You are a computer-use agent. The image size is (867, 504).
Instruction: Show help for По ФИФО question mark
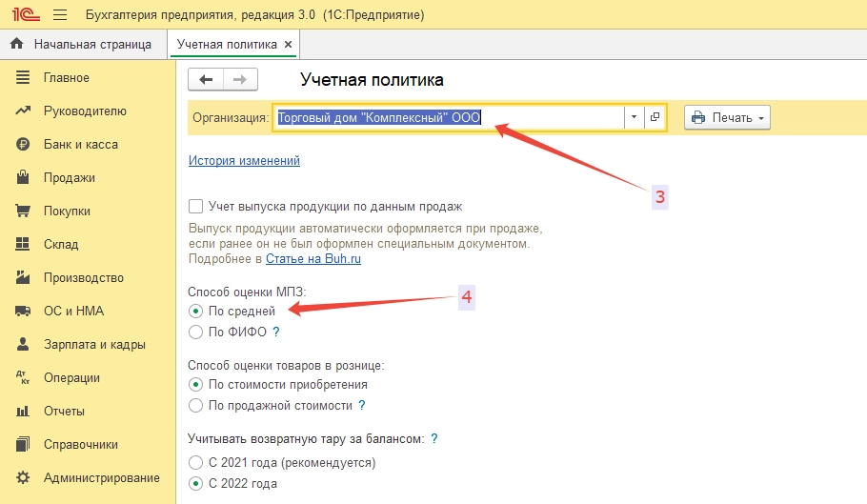click(x=276, y=332)
